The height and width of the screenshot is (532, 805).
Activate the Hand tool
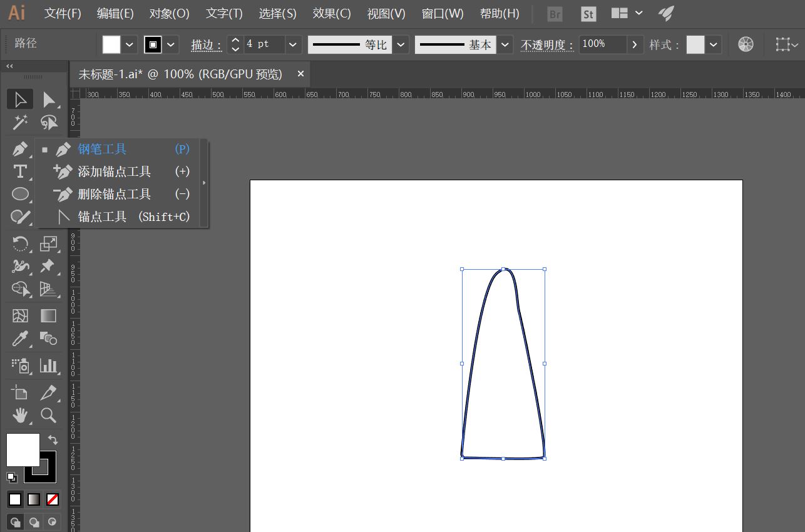tap(20, 415)
